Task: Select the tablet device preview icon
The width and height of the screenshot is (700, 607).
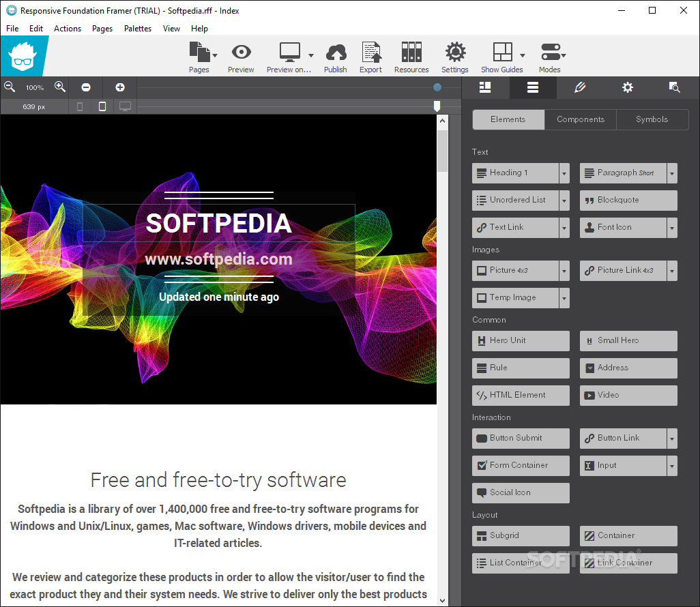Action: pyautogui.click(x=102, y=106)
